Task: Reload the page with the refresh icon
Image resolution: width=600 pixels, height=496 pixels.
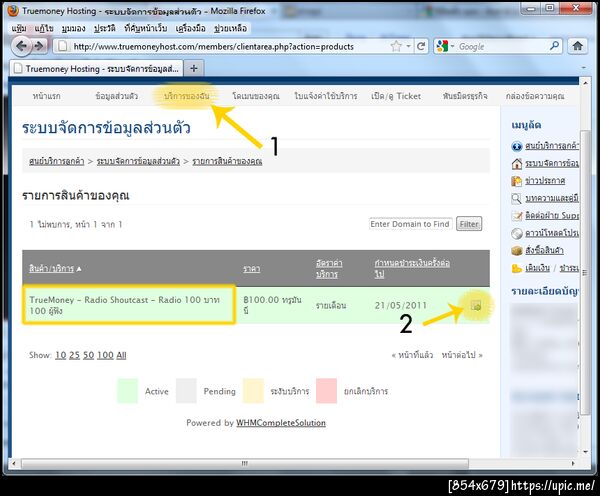Action: click(421, 46)
